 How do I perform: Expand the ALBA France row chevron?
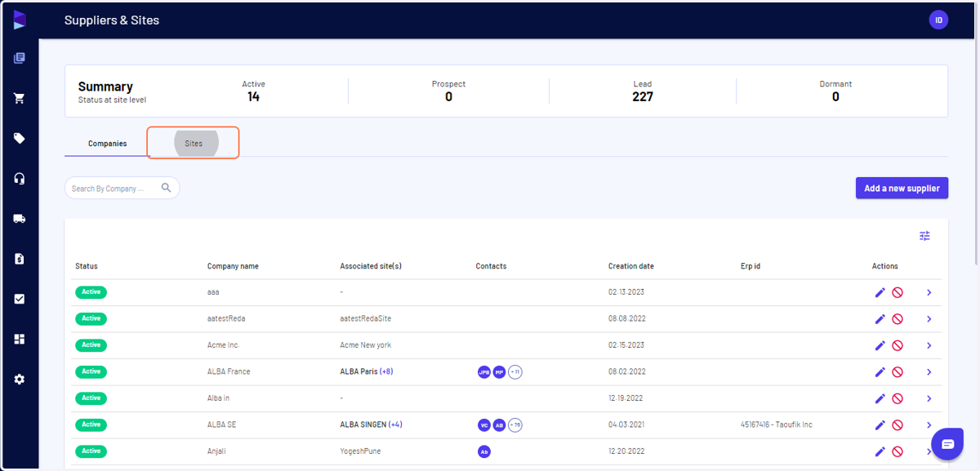click(x=929, y=372)
